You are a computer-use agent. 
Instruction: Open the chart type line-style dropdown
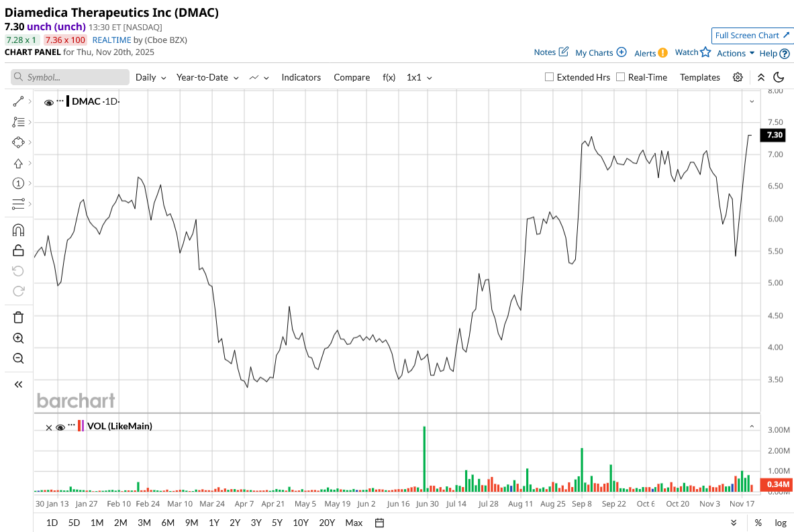click(259, 77)
